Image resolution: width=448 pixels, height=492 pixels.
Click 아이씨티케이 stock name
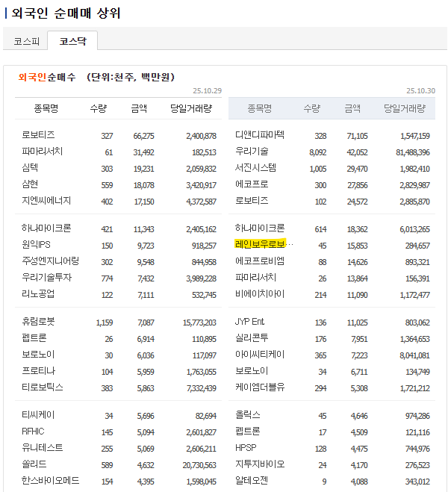pos(260,354)
